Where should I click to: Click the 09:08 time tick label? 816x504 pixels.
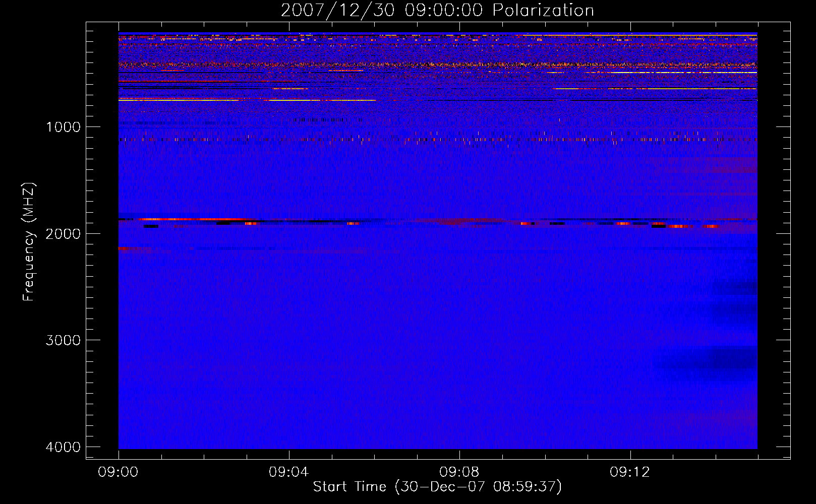(459, 472)
